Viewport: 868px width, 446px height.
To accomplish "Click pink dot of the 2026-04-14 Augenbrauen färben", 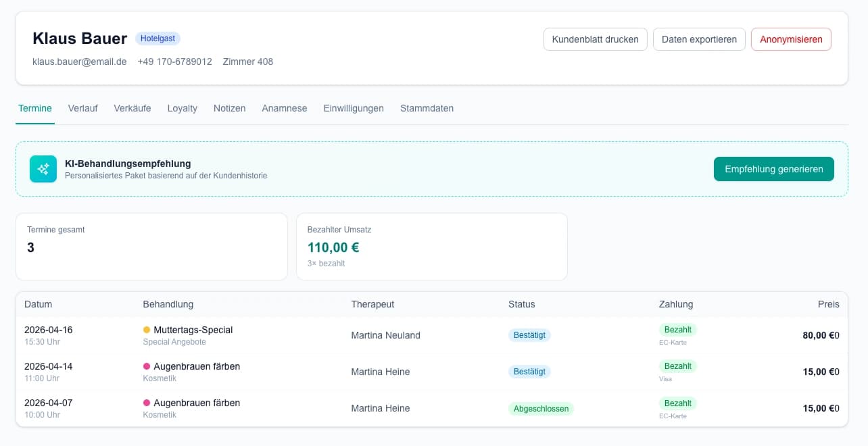I will coord(147,367).
